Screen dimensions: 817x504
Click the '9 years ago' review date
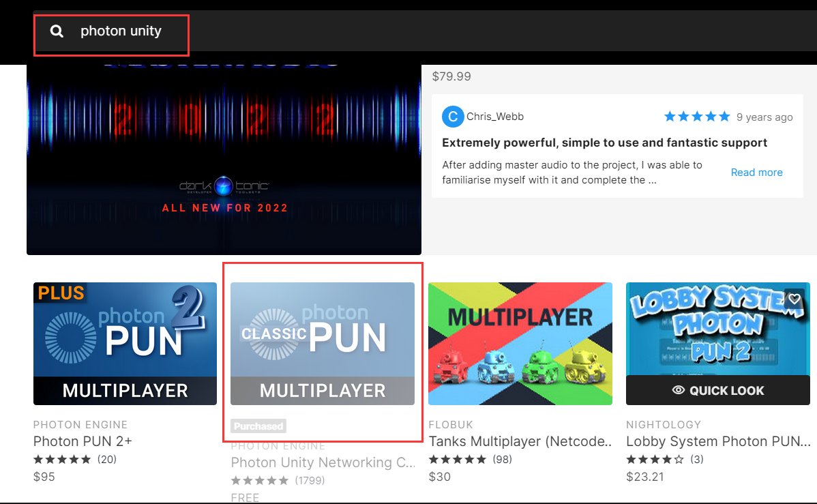click(764, 117)
